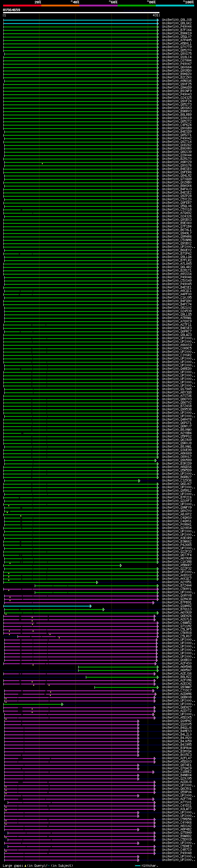Image resolution: width=197 pixels, height=868 pixels.
Task: Open hit UniRef100_B7FI64
Action: click(x=177, y=30)
